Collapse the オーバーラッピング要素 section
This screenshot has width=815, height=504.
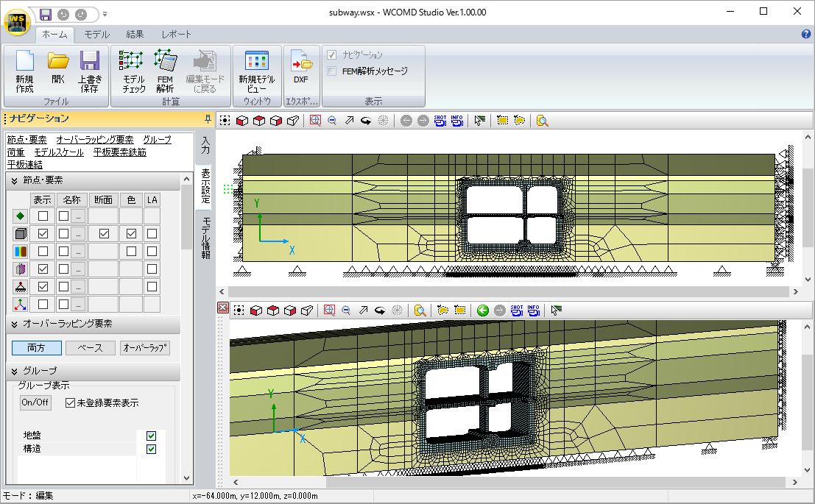(15, 324)
